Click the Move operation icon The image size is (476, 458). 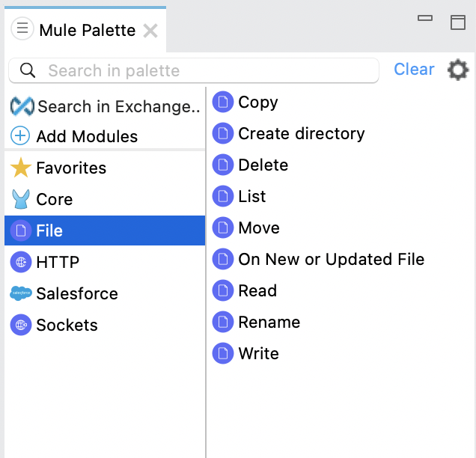pos(223,228)
